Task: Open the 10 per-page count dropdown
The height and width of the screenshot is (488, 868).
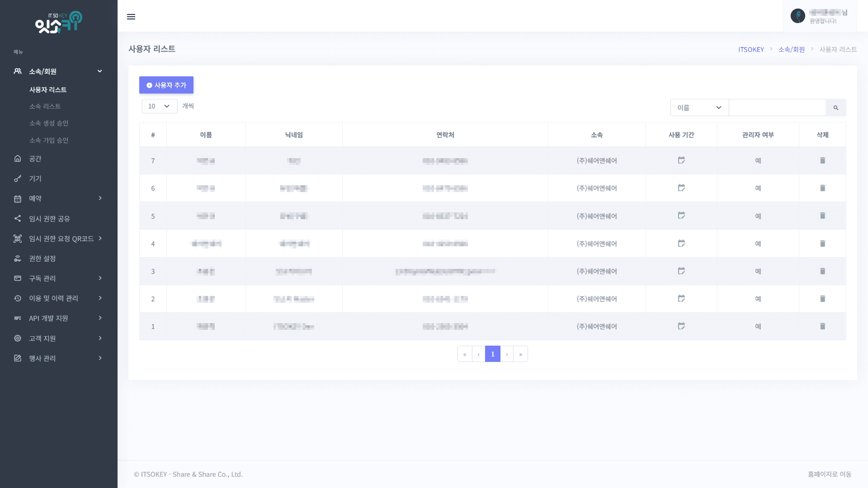Action: coord(159,106)
